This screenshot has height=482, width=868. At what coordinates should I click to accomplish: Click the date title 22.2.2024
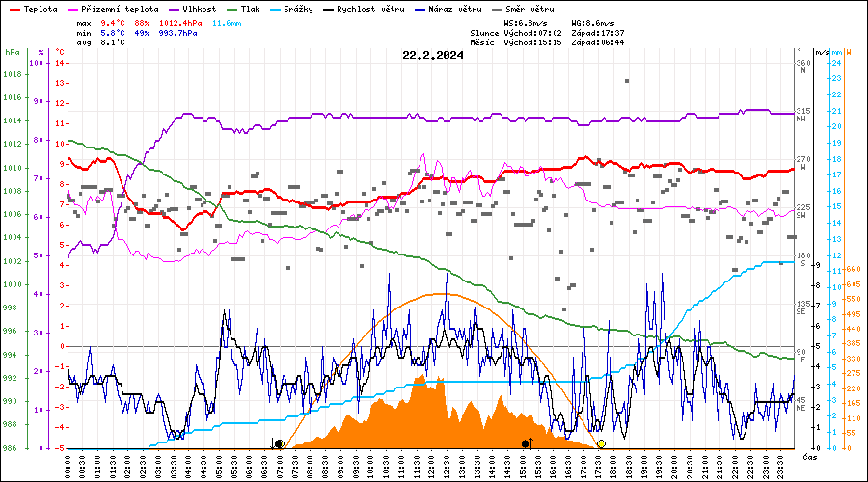[433, 55]
